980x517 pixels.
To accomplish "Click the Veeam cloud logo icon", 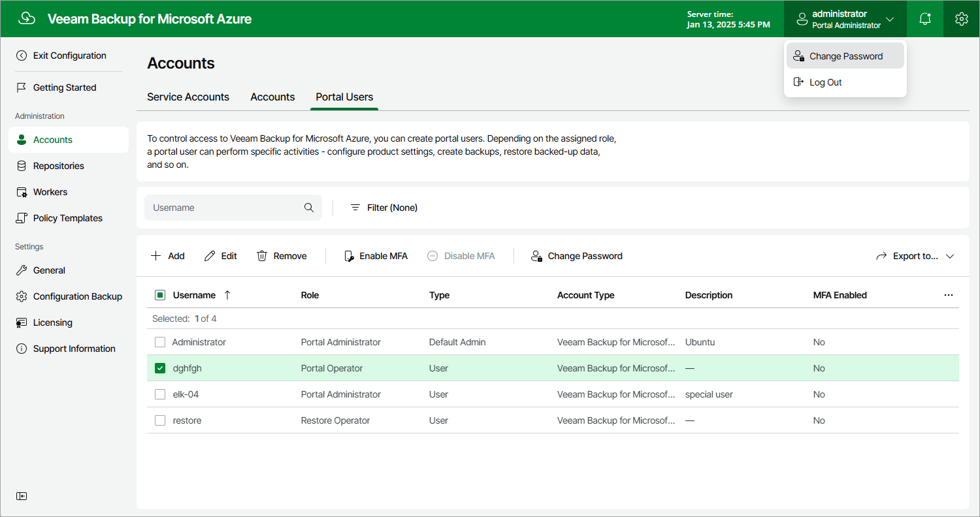I will coord(27,19).
